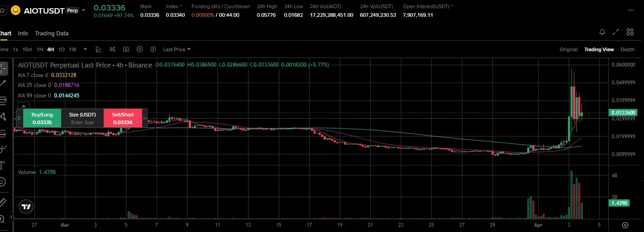Click the Buy/Long 0.03335 button
The width and height of the screenshot is (644, 232).
pyautogui.click(x=42, y=118)
